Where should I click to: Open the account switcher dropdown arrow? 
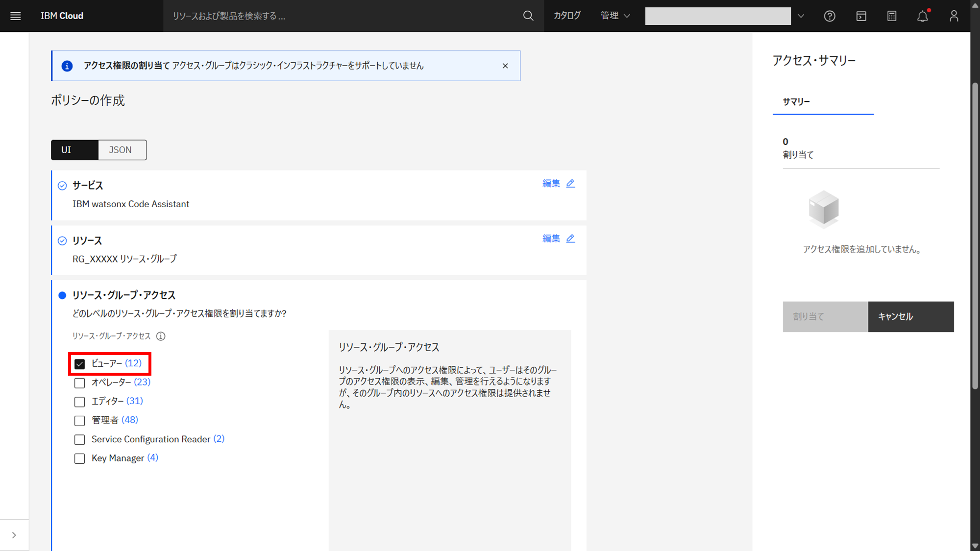[801, 16]
